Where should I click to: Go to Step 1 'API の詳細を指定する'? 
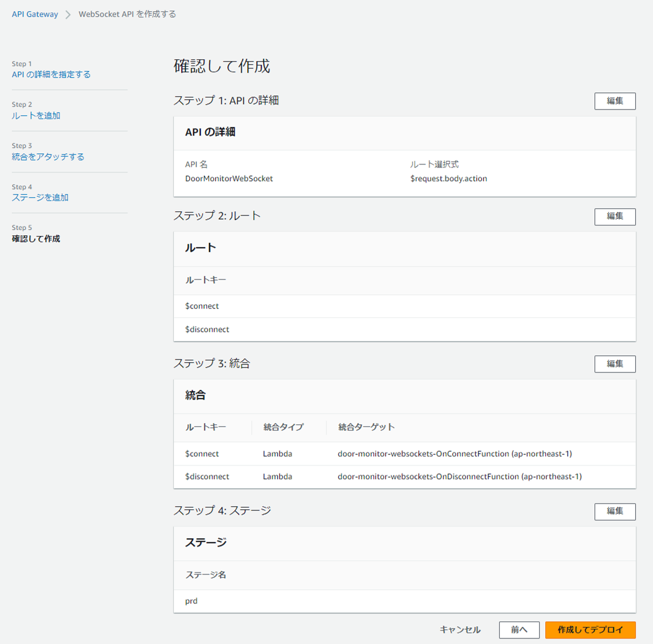[51, 74]
